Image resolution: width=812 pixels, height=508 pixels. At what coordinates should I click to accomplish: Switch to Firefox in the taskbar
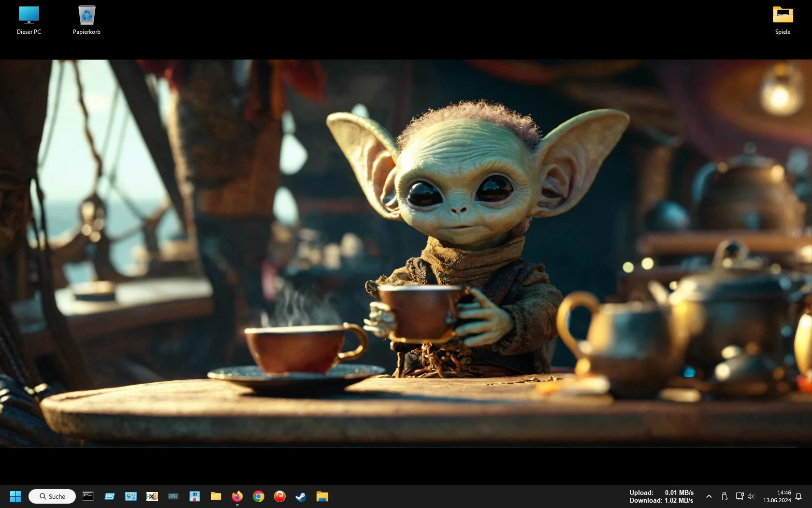click(x=237, y=496)
